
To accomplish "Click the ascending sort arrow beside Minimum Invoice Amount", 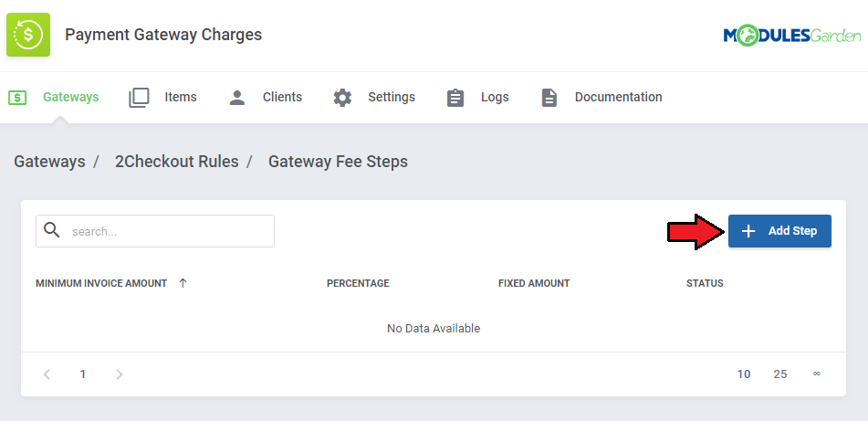I will pos(183,283).
